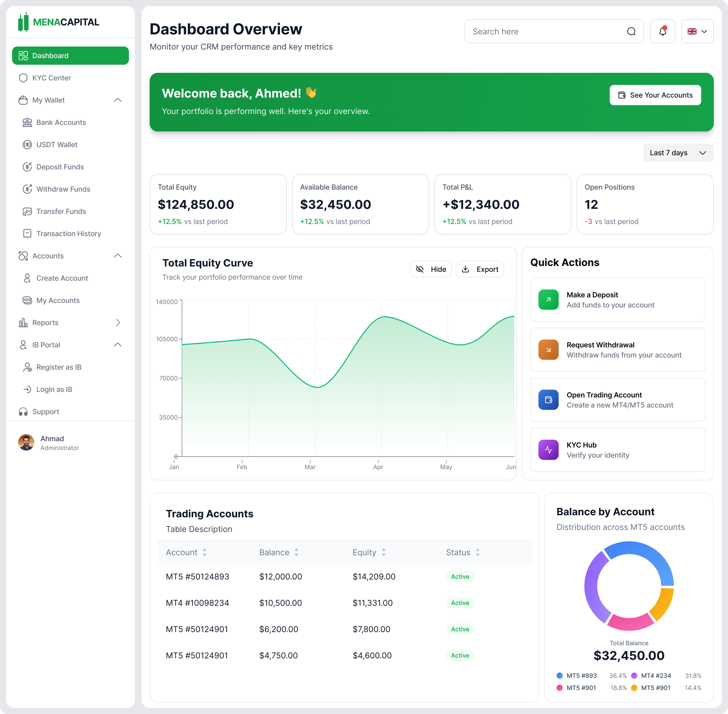Click the Dashboard grid icon

23,56
